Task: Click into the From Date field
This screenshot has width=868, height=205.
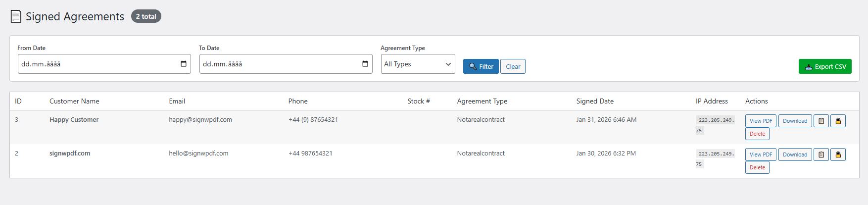Action: tap(94, 64)
